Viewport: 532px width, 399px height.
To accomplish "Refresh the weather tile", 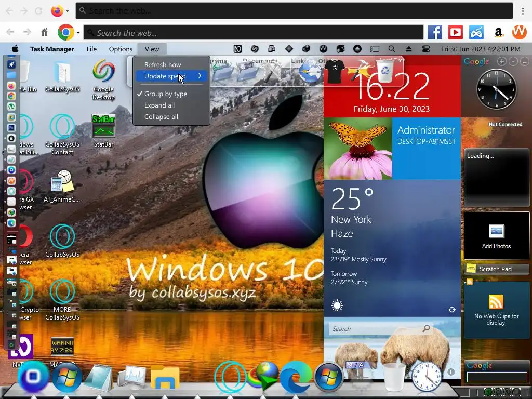I will pos(452,310).
